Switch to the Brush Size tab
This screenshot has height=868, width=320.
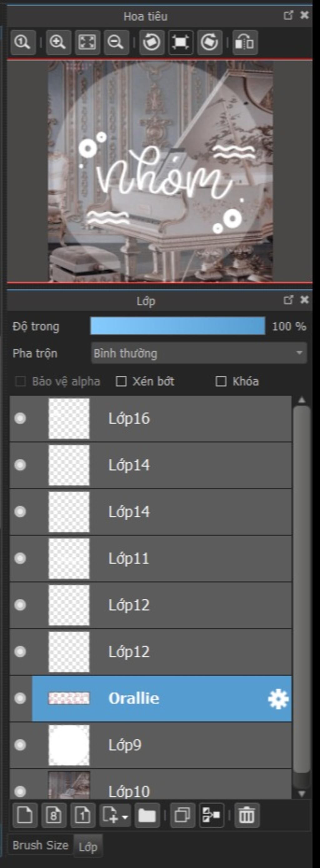(x=40, y=845)
